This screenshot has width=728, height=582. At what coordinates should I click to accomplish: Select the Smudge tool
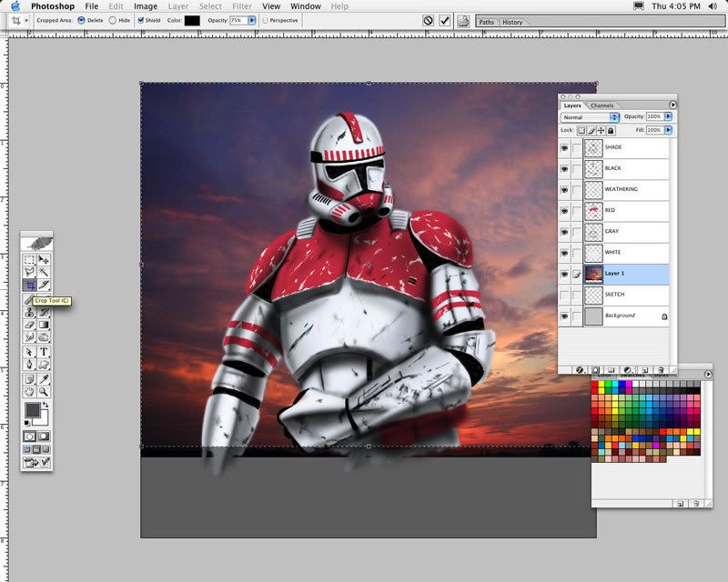tap(29, 337)
